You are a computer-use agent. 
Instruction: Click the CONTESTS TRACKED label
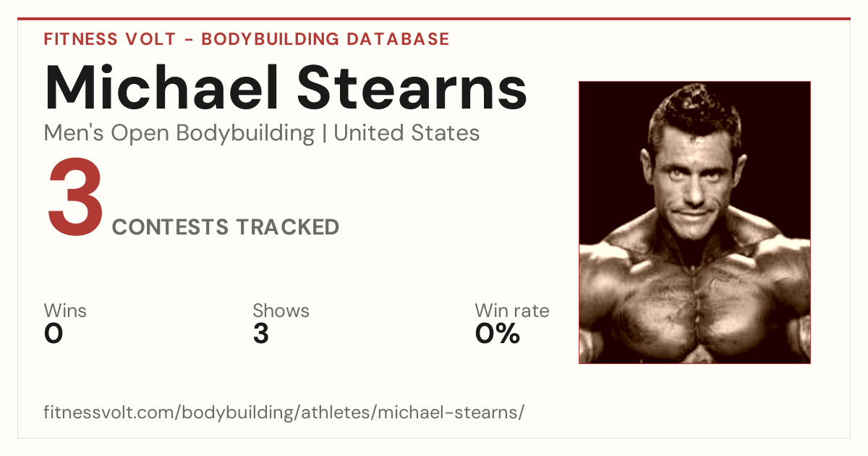[226, 227]
